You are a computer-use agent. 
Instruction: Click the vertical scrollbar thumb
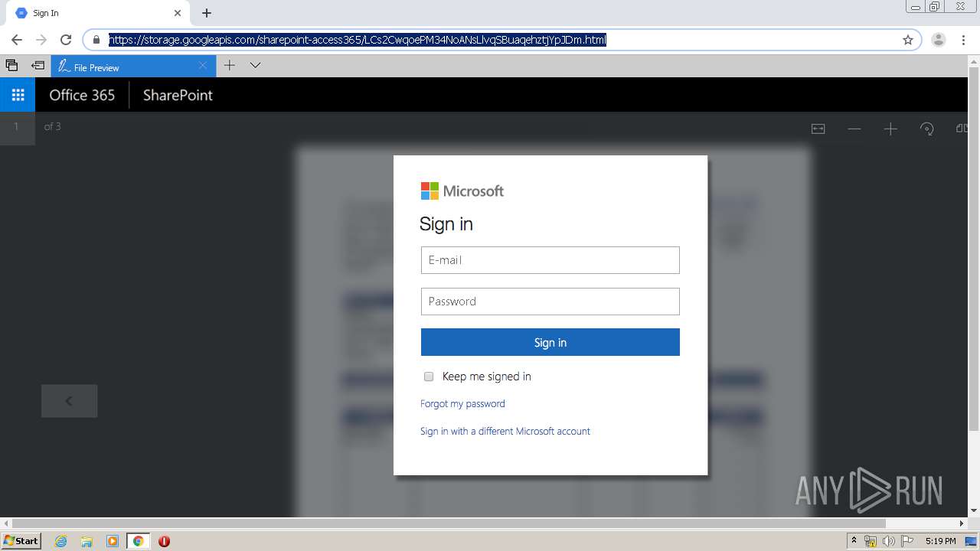click(x=974, y=249)
